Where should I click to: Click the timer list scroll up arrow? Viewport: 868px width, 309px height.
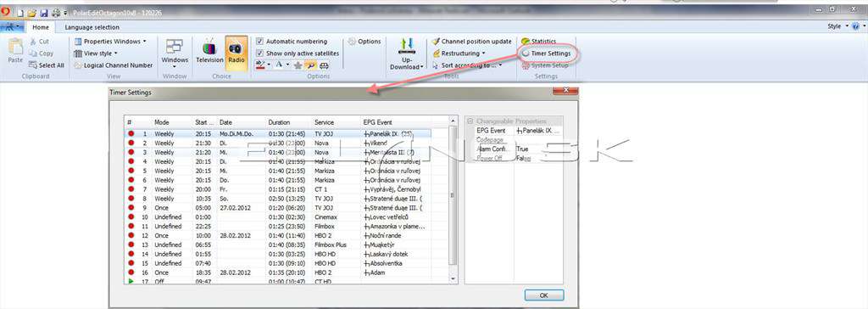pos(453,121)
